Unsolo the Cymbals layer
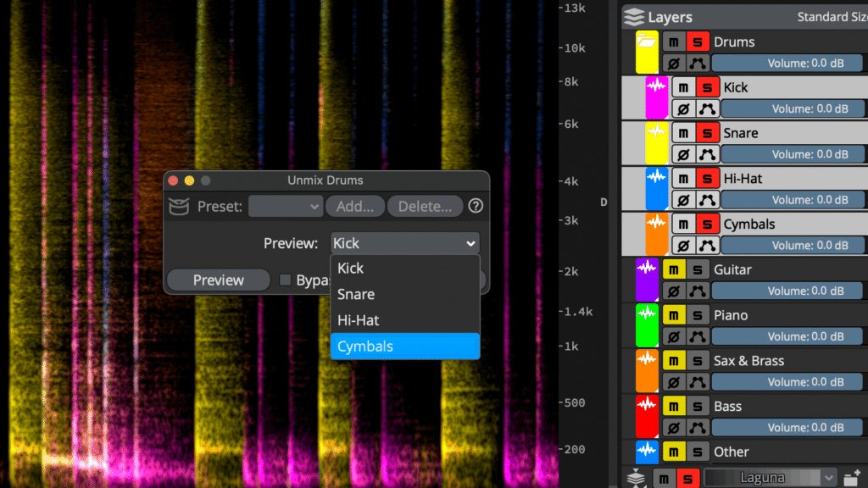The width and height of the screenshot is (868, 488). pos(707,224)
